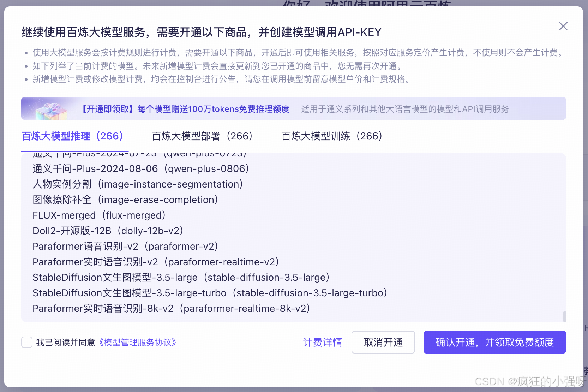Image resolution: width=588 pixels, height=392 pixels.
Task: Select the Paraformer语音识别-v2 entry
Action: pos(126,246)
